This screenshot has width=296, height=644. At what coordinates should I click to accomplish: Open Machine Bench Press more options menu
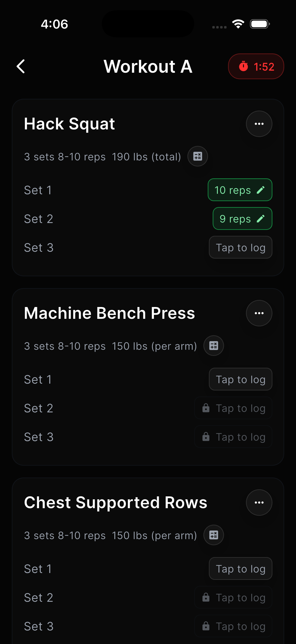[x=259, y=313]
